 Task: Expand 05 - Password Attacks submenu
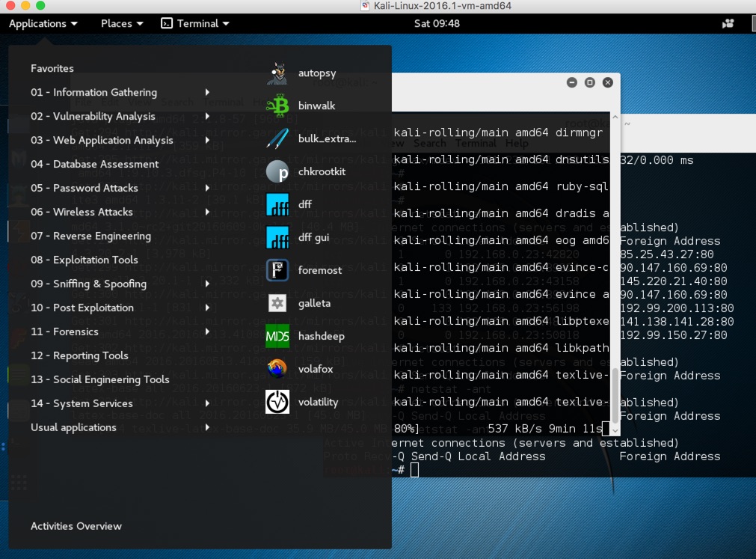(207, 188)
